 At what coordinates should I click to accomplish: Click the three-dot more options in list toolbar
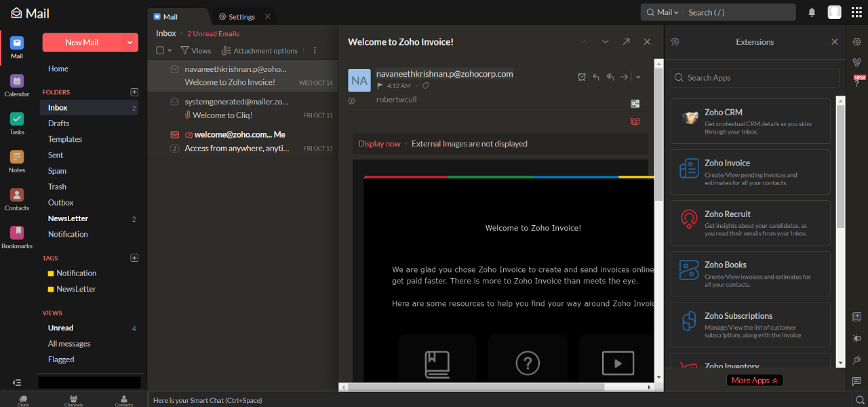tap(315, 50)
